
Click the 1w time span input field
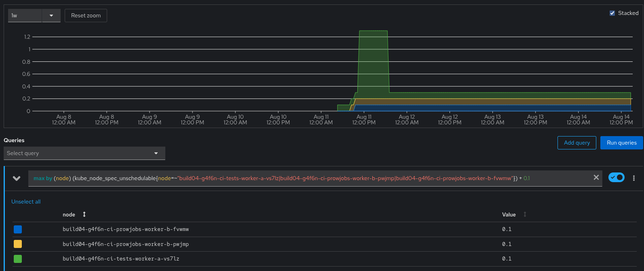(25, 15)
